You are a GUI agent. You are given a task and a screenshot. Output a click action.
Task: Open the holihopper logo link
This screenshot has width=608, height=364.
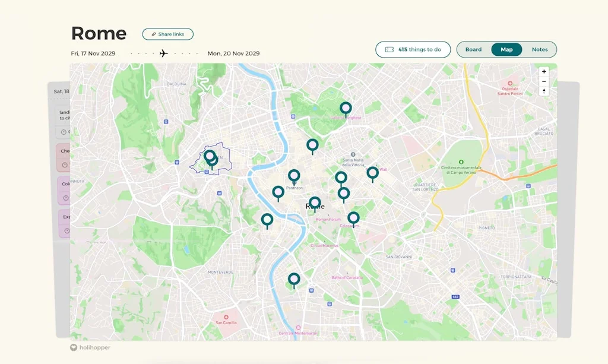pyautogui.click(x=90, y=347)
